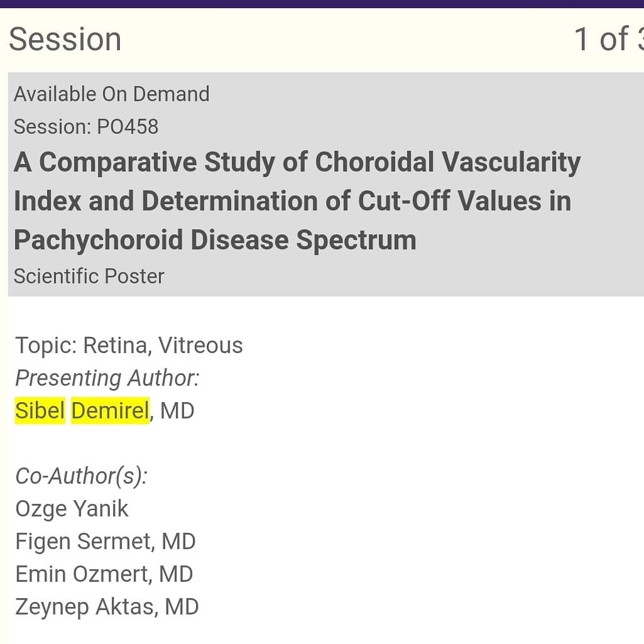
Task: Select co-author Emin Ozmert, MD
Action: tap(104, 574)
